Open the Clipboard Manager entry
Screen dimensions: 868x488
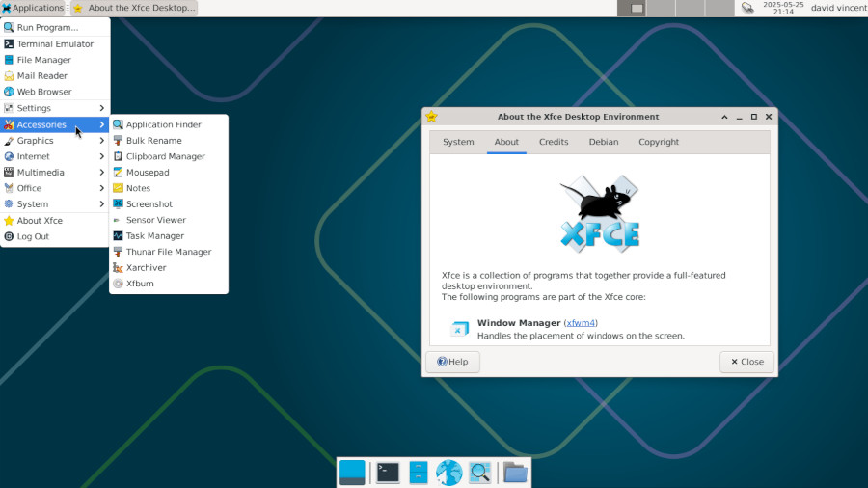coord(168,156)
